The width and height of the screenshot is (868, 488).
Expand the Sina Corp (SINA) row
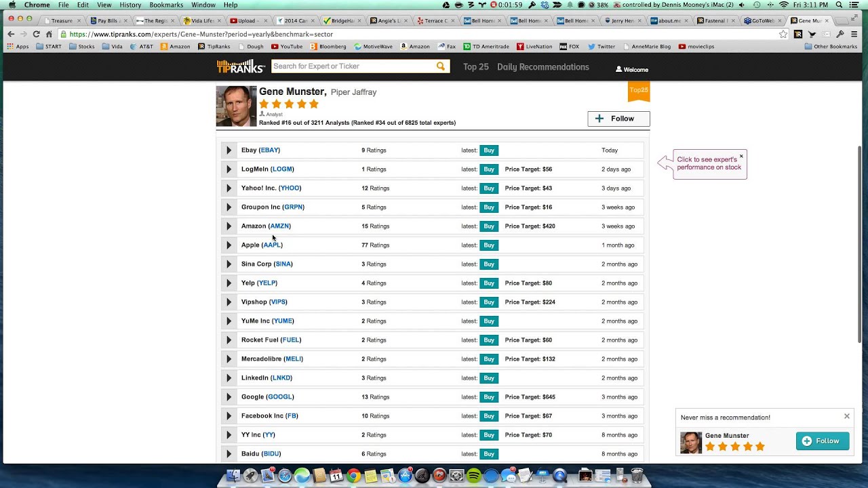[x=229, y=264]
